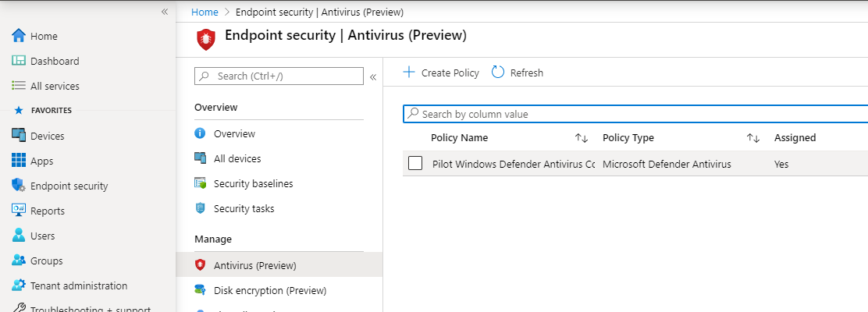Open All services in sidebar
The image size is (868, 312).
(x=54, y=86)
